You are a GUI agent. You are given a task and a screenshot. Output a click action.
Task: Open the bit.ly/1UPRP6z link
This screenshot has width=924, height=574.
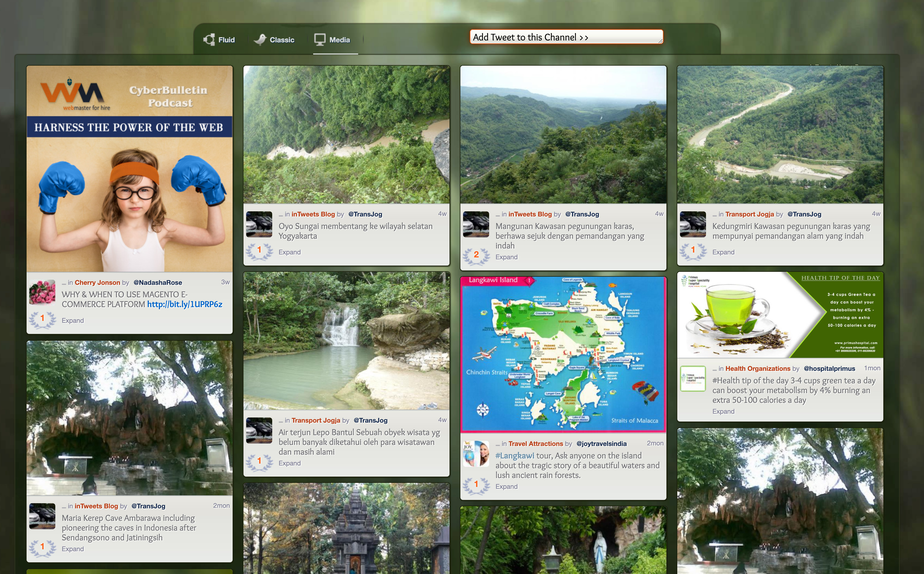(x=185, y=304)
